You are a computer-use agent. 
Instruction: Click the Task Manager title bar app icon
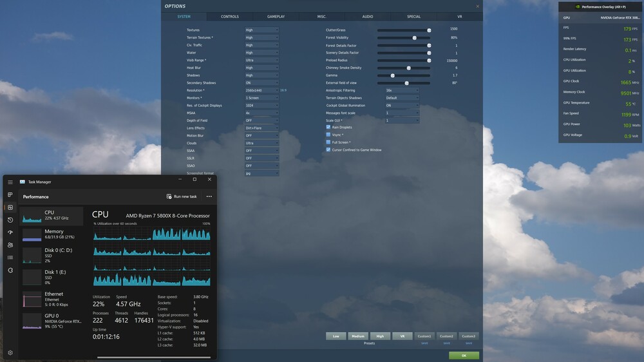(23, 182)
